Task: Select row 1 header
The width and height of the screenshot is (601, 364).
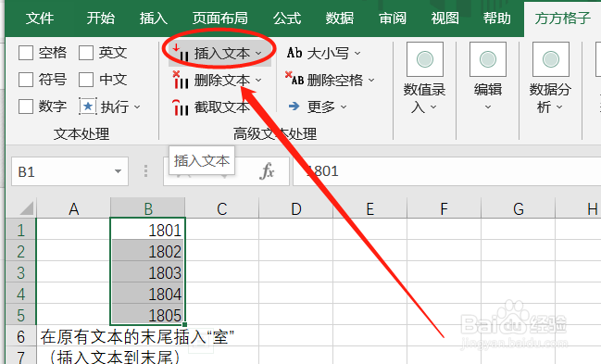Action: [x=20, y=230]
